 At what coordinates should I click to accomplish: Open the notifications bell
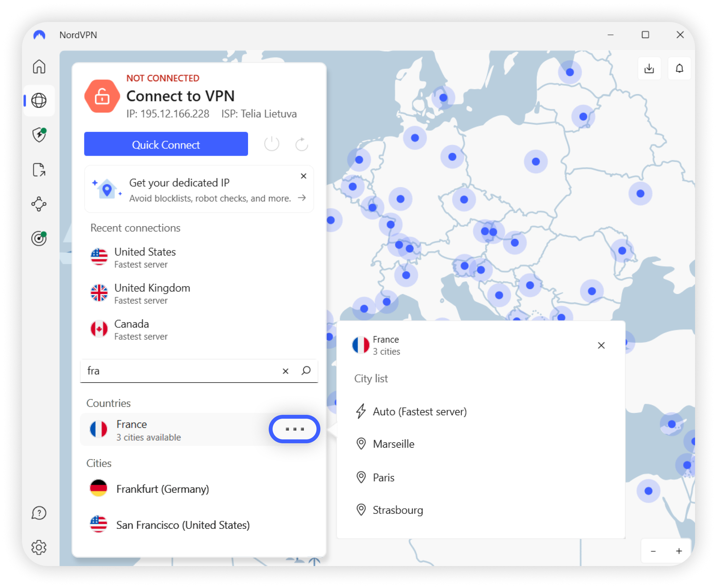pyautogui.click(x=679, y=68)
